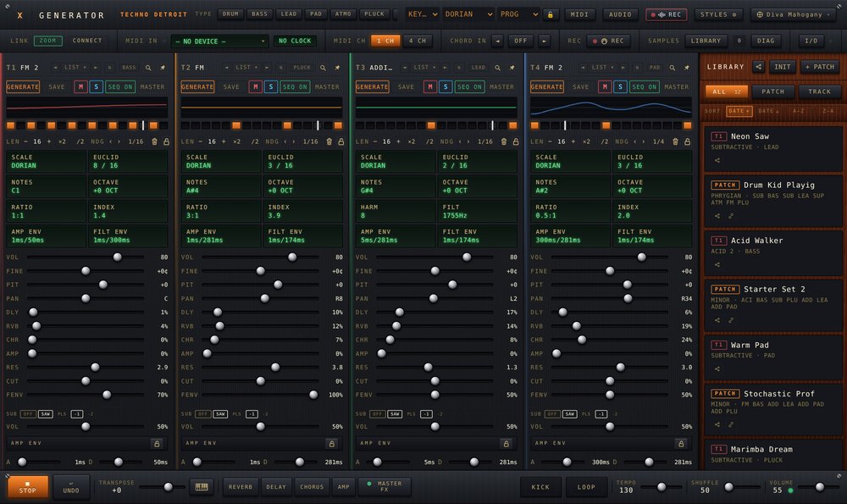Switch to the TRACK tab in the library

coord(819,91)
